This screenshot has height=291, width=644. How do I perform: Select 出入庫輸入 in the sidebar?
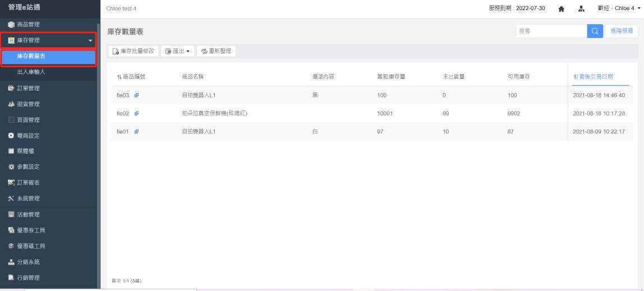coord(31,72)
